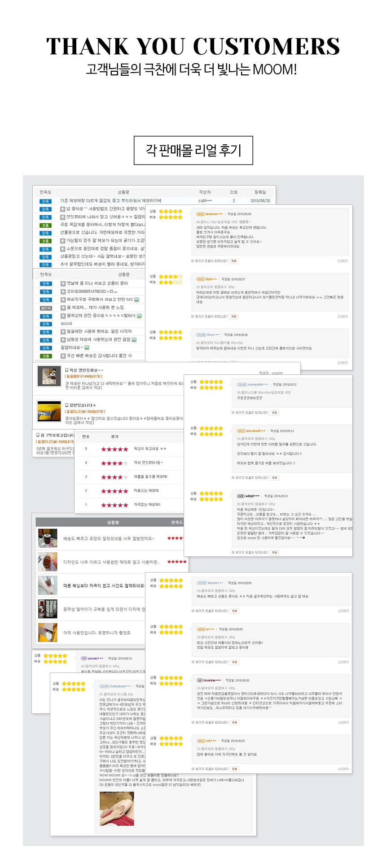The width and height of the screenshot is (386, 868).
Task: Click the GOLD badge beside marine*** reviewer
Action: click(x=201, y=214)
